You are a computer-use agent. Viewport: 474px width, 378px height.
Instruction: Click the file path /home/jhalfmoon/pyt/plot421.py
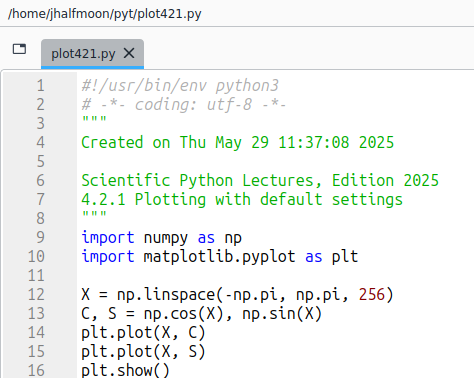coord(105,14)
